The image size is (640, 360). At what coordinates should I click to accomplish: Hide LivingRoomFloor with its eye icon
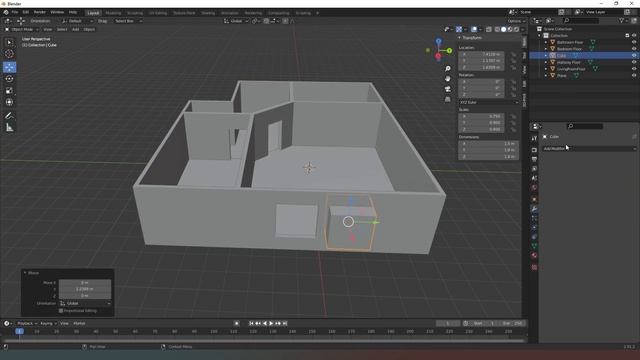point(634,69)
